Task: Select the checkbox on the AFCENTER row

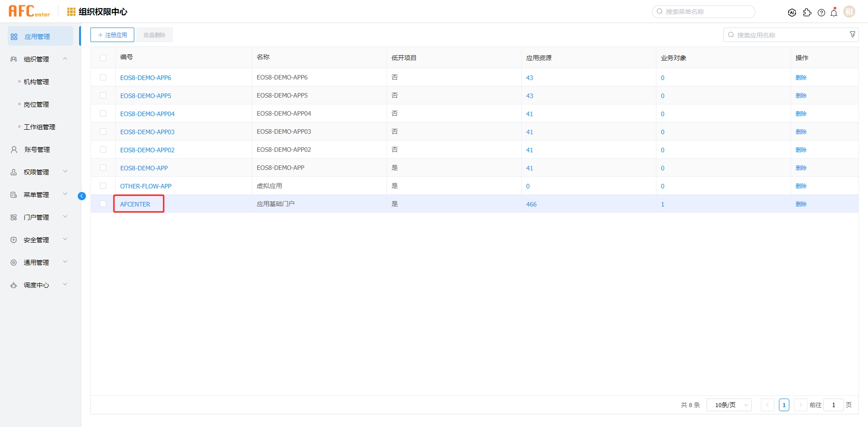Action: tap(103, 204)
